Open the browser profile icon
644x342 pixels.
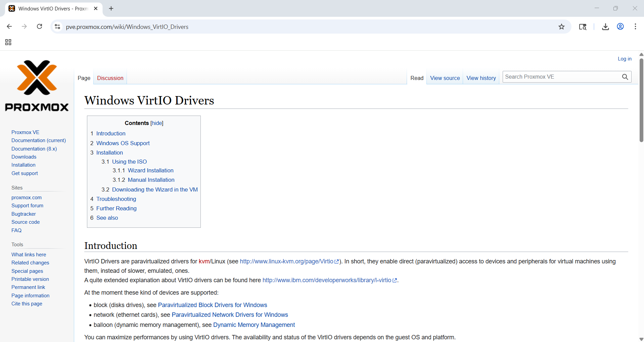[x=620, y=27]
